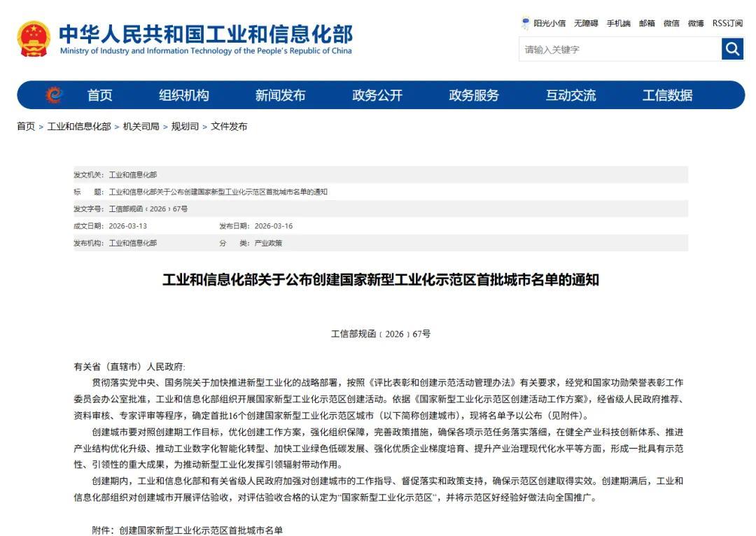Open the 政务服务 menu item
756x536 pixels.
click(x=474, y=95)
